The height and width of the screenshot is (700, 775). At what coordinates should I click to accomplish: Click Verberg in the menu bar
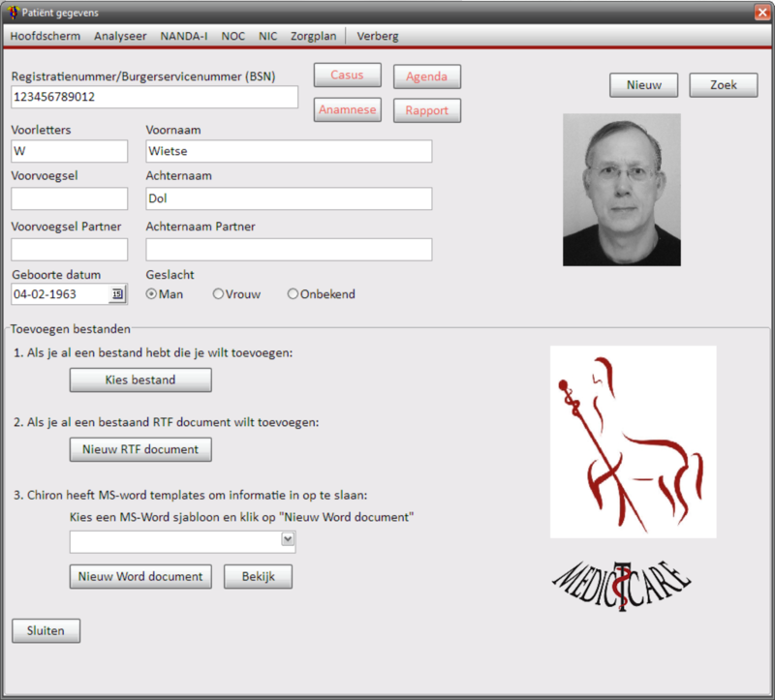[378, 36]
